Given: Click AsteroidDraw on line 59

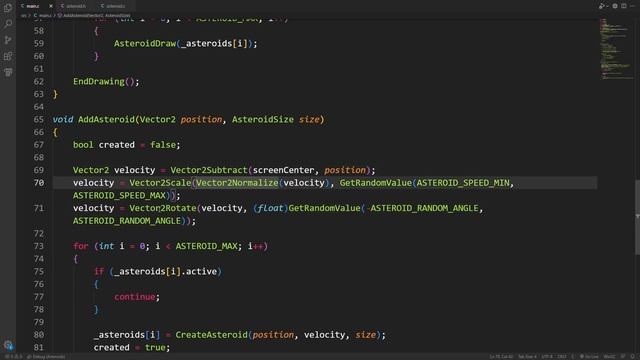Looking at the screenshot, I should (x=145, y=44).
